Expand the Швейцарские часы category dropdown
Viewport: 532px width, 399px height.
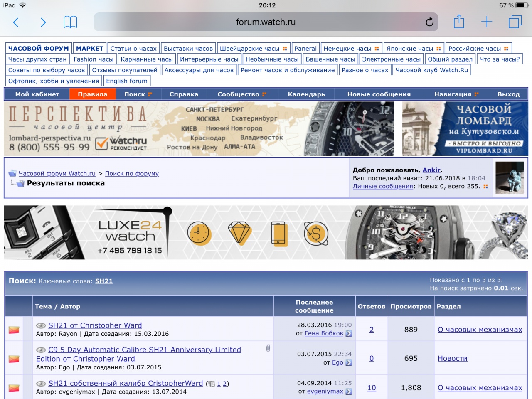click(x=285, y=49)
